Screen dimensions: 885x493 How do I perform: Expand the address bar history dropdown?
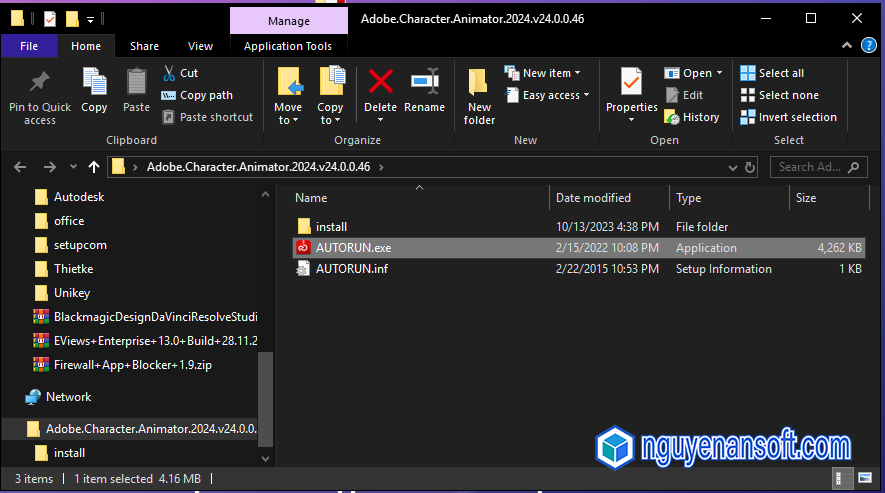(733, 168)
